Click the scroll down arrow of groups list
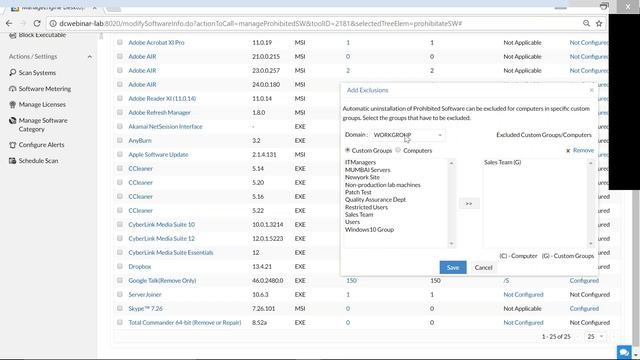The height and width of the screenshot is (360, 640). coord(451,244)
